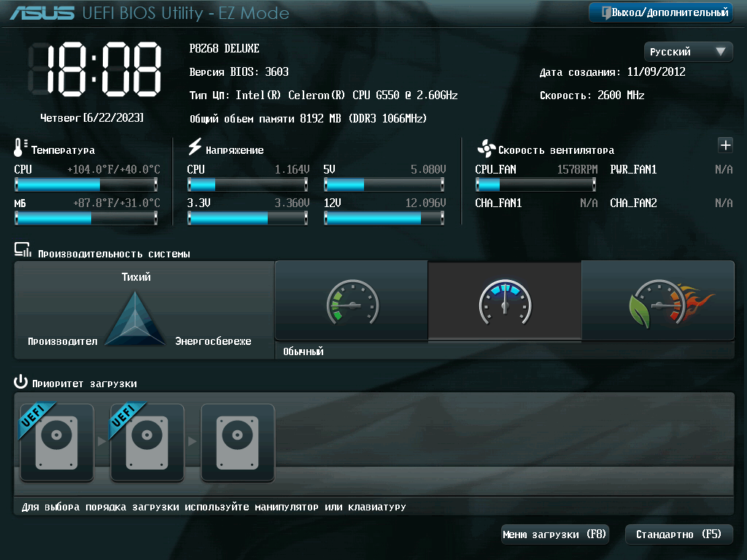Viewport: 747px width, 560px height.
Task: Click the CPU_FAN speed bar
Action: tap(535, 184)
